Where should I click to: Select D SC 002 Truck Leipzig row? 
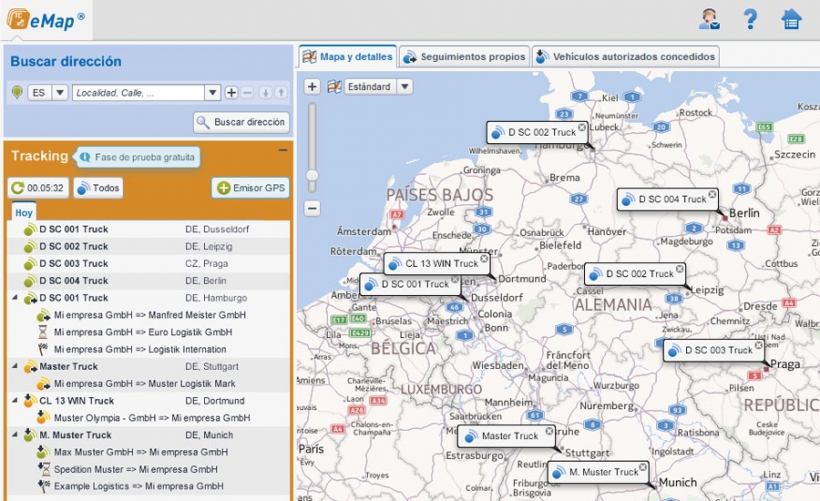coord(149,246)
